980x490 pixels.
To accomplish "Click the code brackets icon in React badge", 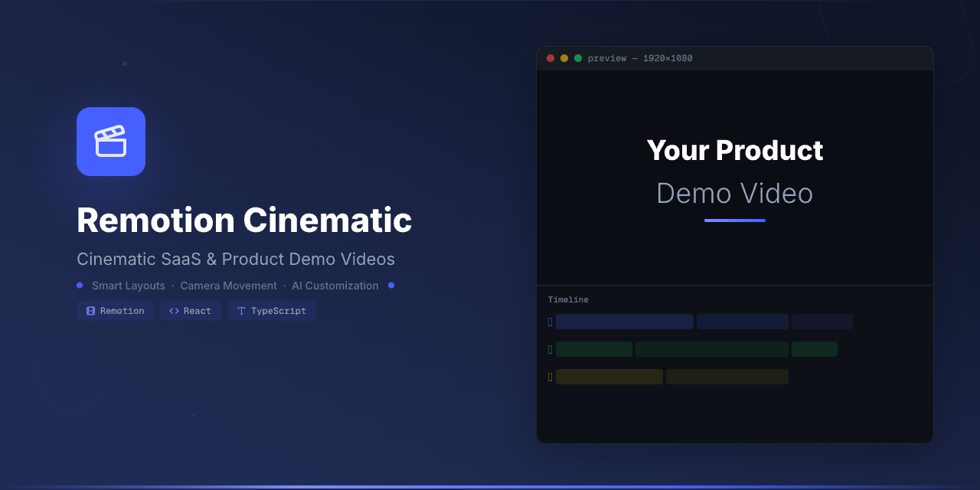I will [174, 311].
